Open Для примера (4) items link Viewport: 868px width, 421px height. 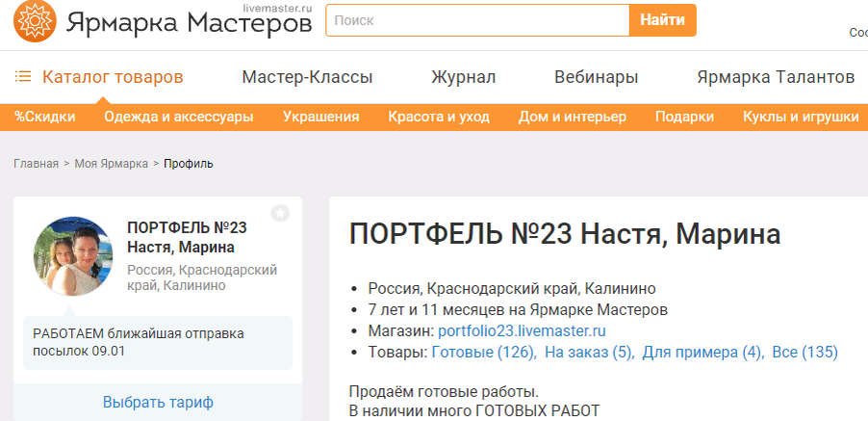point(703,353)
